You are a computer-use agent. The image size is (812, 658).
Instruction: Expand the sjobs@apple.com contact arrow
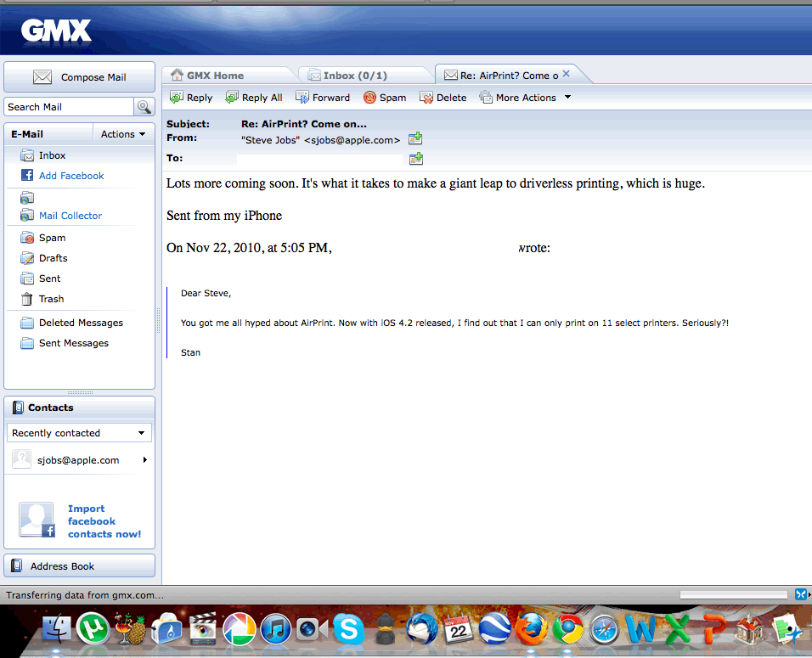145,459
